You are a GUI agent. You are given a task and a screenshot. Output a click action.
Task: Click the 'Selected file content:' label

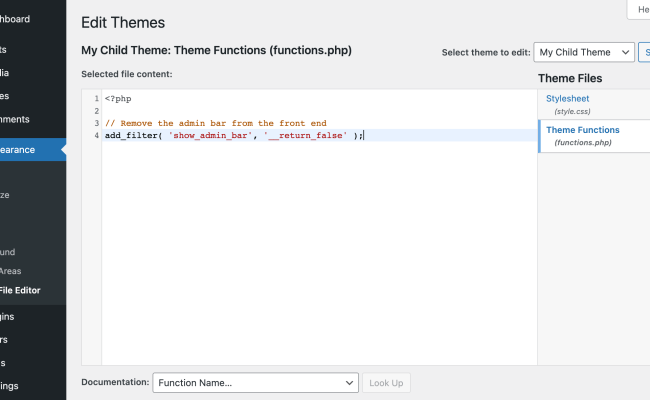[127, 74]
